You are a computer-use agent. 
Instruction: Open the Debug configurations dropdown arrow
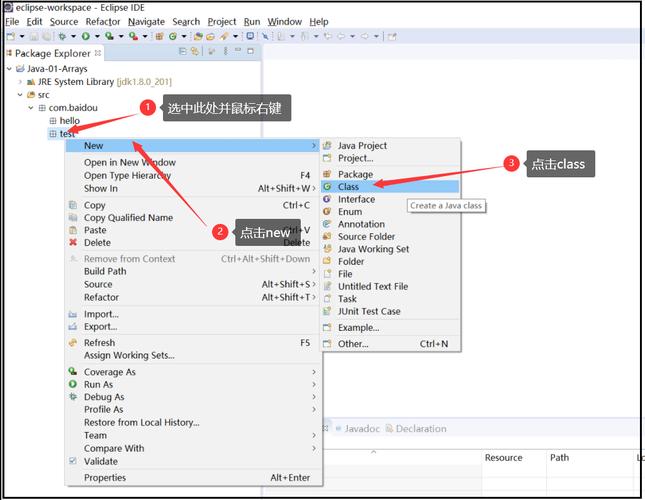pyautogui.click(x=73, y=37)
